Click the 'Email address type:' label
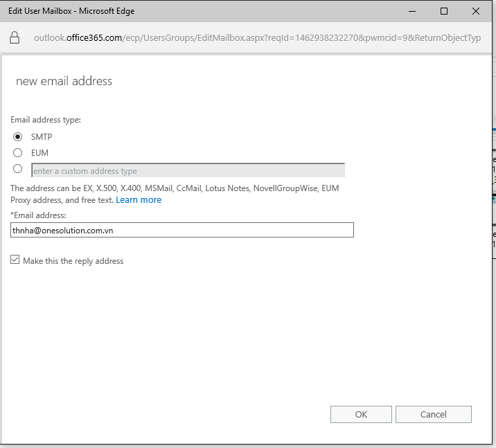This screenshot has height=448, width=496. (x=46, y=120)
